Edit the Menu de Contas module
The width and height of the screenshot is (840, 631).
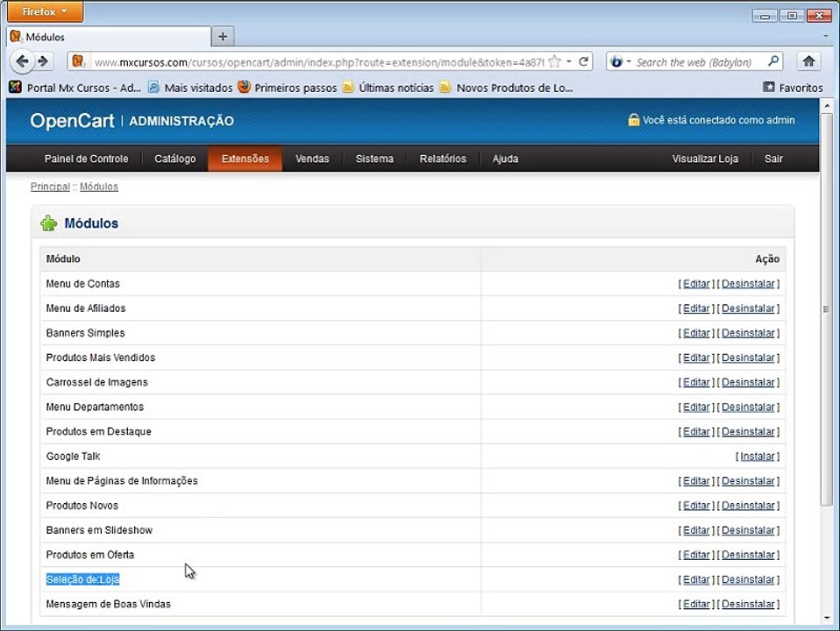coord(696,283)
